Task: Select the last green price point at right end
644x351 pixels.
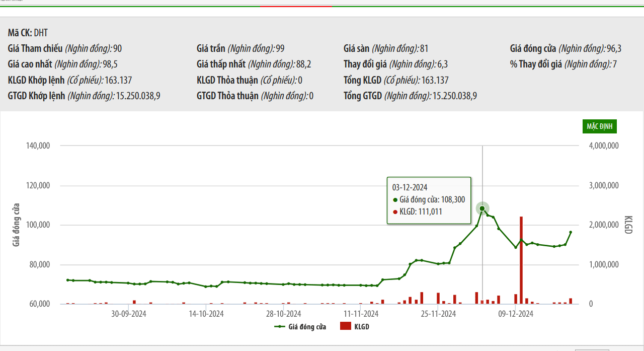Action: [x=571, y=232]
